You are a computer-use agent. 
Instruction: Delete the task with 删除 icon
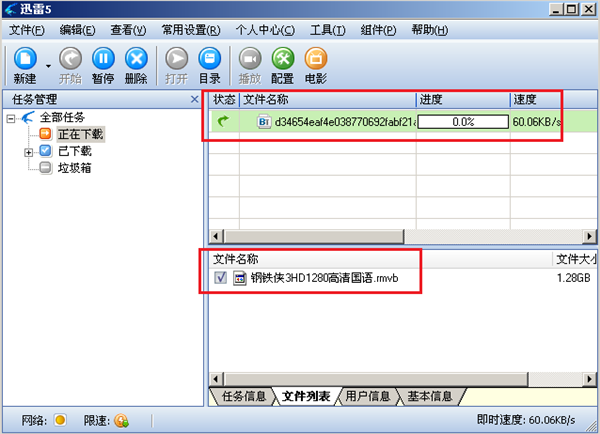(x=136, y=59)
